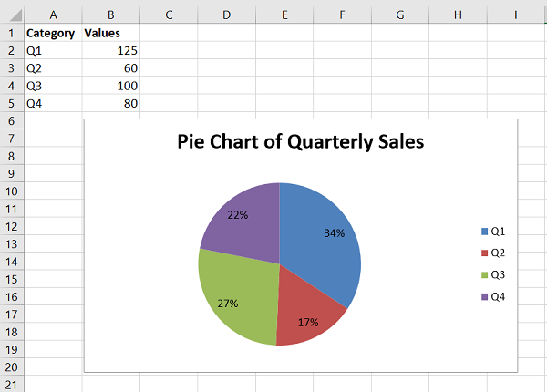The width and height of the screenshot is (547, 392).
Task: Select the cell containing Q3
Action: point(53,86)
